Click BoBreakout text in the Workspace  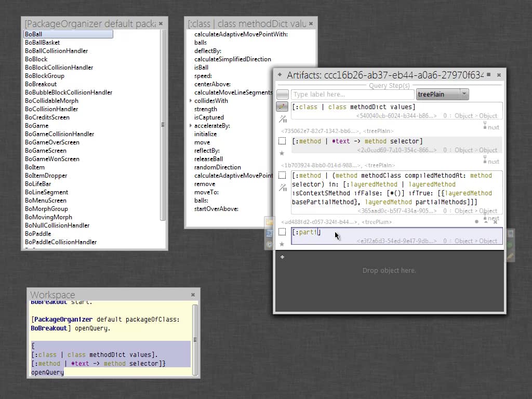point(48,328)
